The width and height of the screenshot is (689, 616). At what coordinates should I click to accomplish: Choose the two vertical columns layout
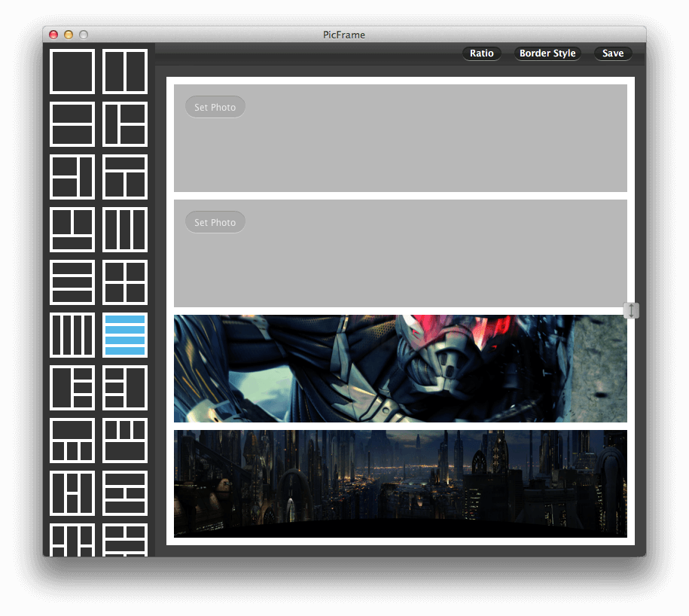pyautogui.click(x=125, y=72)
